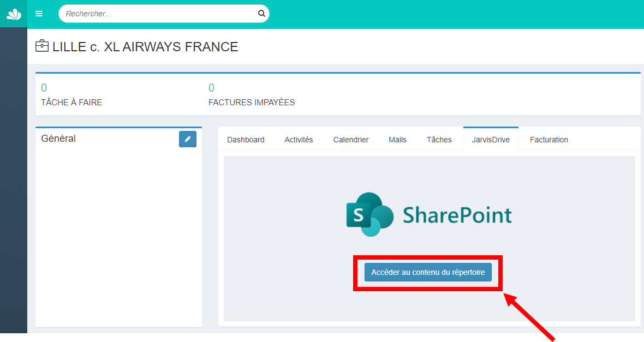Select the Calendrier tab
Screen dimensions: 644x342
pos(351,140)
